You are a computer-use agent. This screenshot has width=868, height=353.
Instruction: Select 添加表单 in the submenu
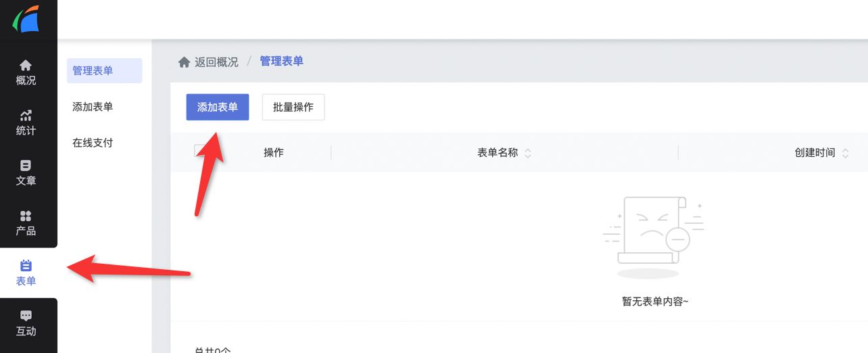pyautogui.click(x=93, y=107)
